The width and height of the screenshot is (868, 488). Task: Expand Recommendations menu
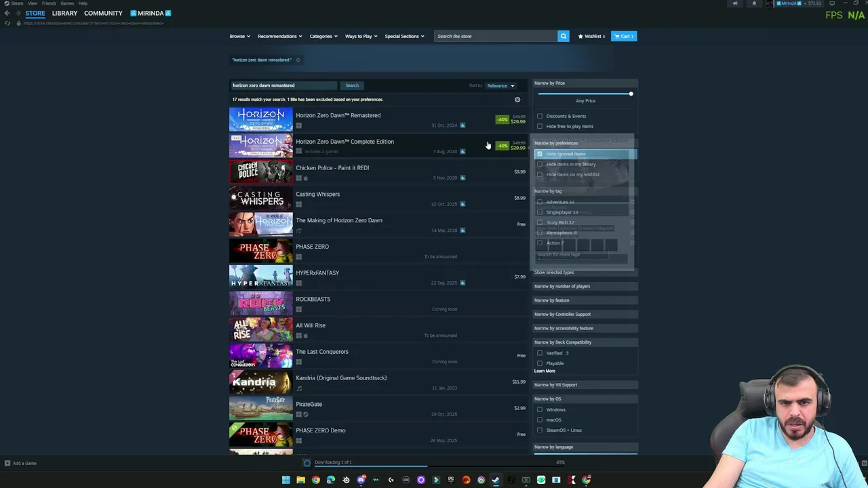[279, 36]
